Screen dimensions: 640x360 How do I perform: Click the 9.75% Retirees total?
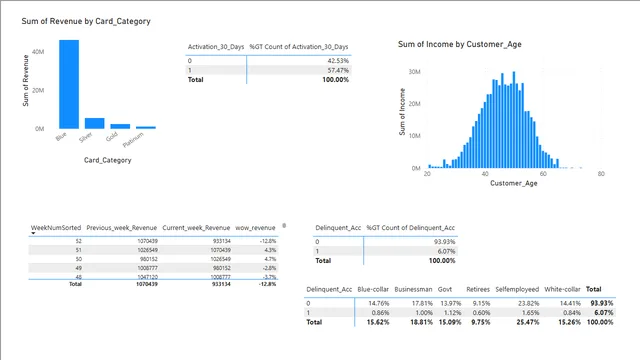tap(480, 322)
